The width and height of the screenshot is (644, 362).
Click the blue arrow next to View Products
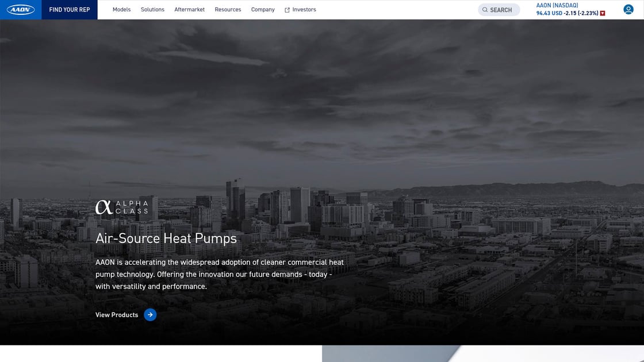[x=150, y=315]
